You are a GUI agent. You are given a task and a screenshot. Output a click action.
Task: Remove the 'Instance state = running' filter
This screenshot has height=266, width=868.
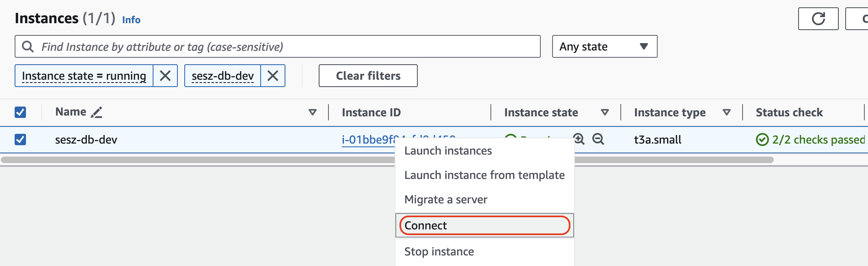point(165,76)
